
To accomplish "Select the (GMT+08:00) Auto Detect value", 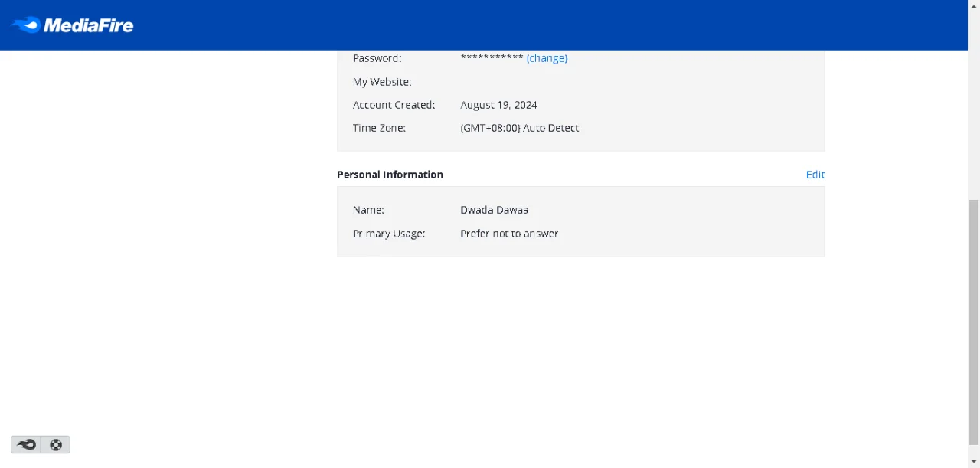I will [519, 128].
